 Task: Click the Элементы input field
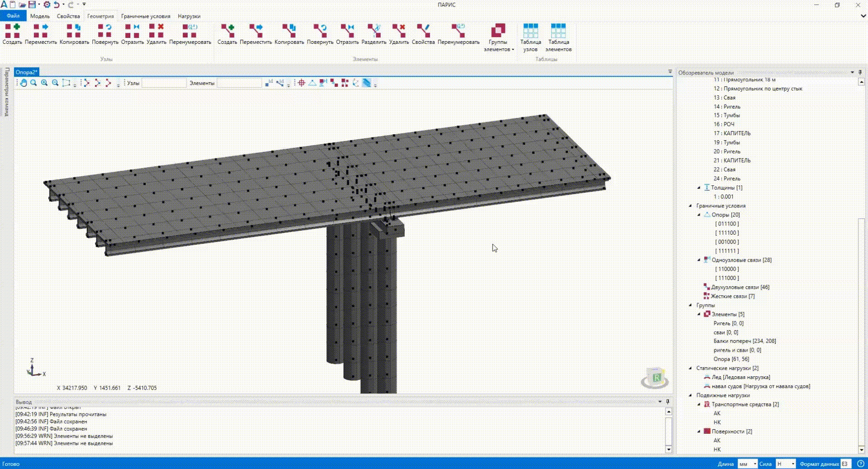[239, 83]
